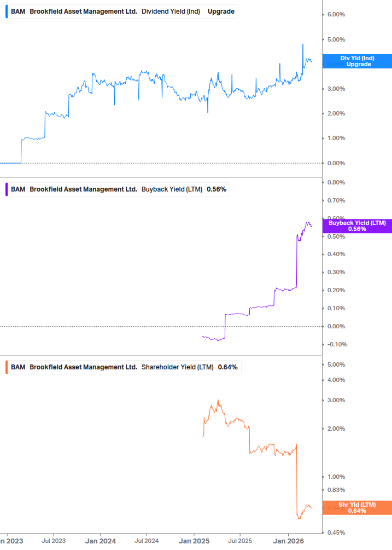This screenshot has height=550, width=392.
Task: Click BAM ticker in Buyback Yield legend
Action: click(x=18, y=189)
